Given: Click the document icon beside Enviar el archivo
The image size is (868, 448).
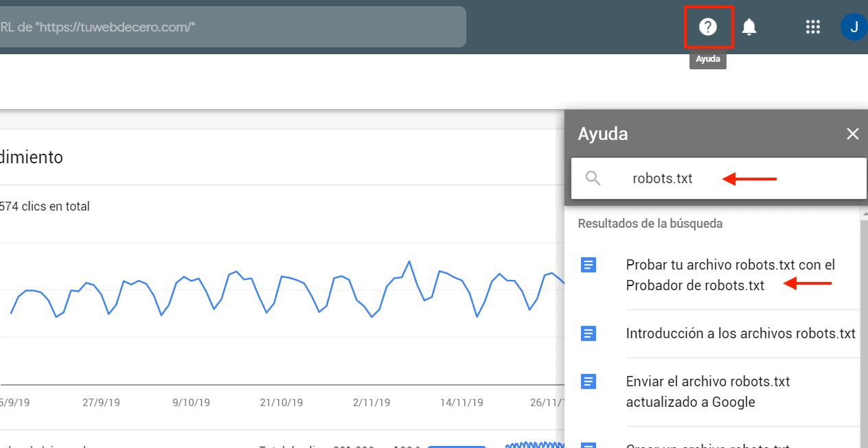Looking at the screenshot, I should click(589, 381).
